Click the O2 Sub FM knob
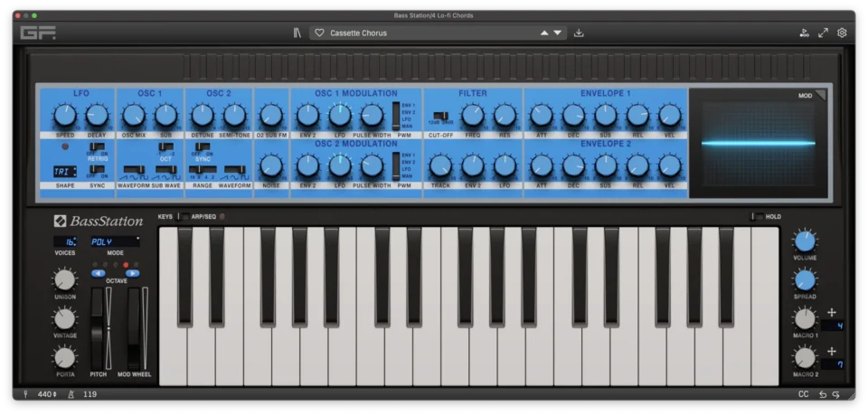Screen dimensions: 868x415 tap(271, 117)
